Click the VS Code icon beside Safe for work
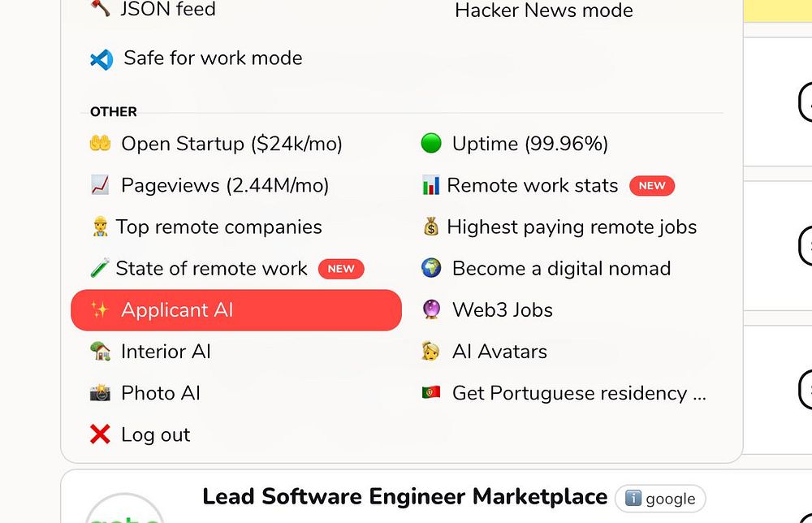Screen dimensions: 812x523 coord(101,58)
